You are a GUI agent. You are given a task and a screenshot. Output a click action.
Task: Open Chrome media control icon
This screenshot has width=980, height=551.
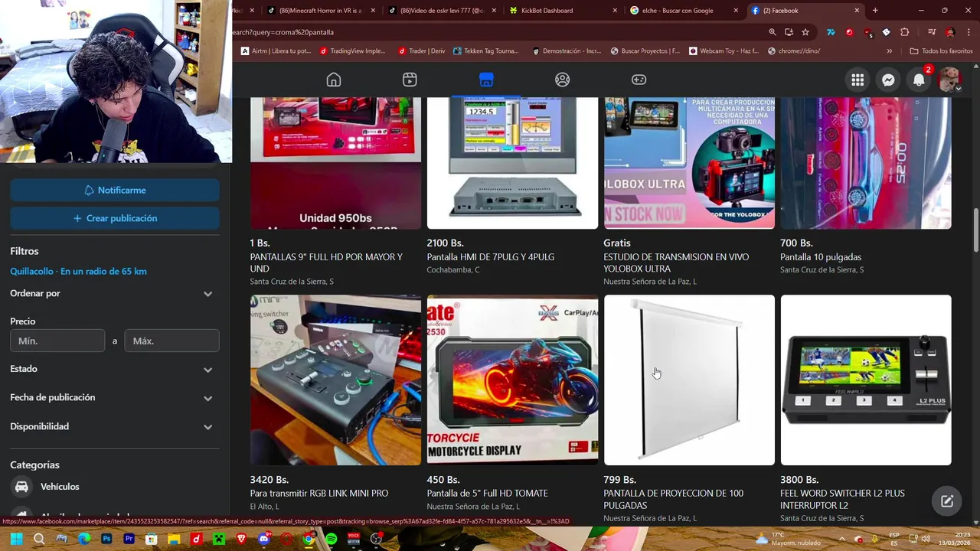click(x=932, y=32)
